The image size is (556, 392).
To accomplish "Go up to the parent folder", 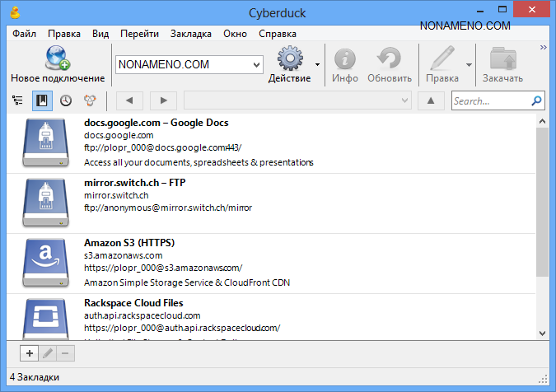I will point(431,100).
